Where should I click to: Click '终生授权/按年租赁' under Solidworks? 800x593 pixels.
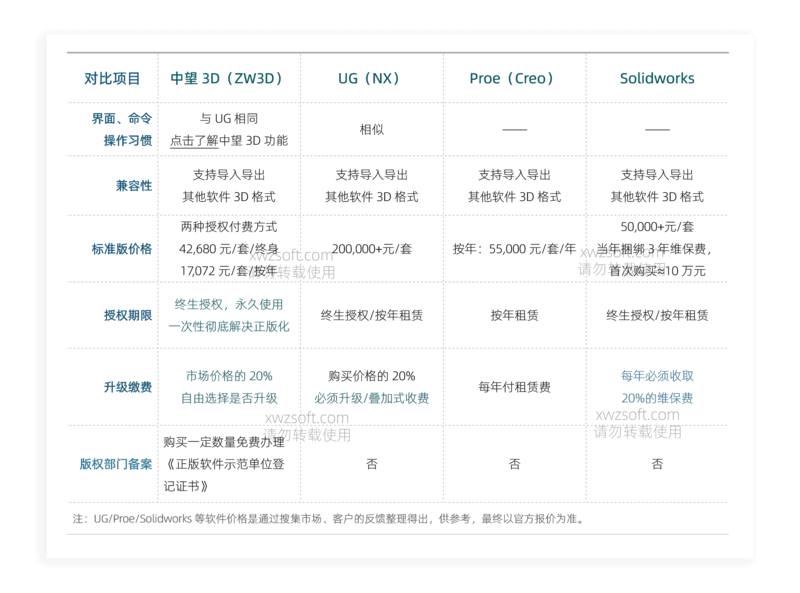click(657, 315)
